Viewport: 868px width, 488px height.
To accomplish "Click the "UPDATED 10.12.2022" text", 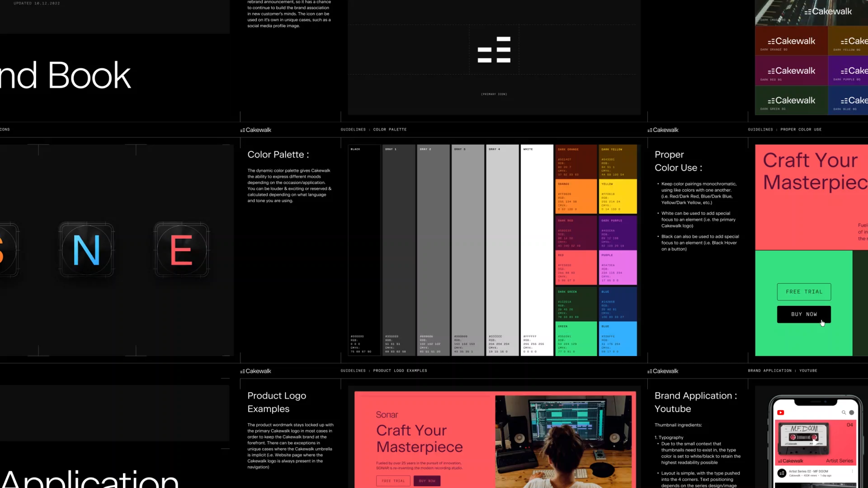I will pyautogui.click(x=37, y=3).
